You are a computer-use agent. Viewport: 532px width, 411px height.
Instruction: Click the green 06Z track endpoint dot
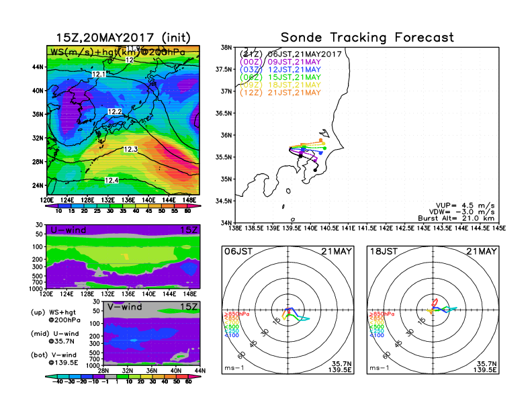click(x=324, y=148)
